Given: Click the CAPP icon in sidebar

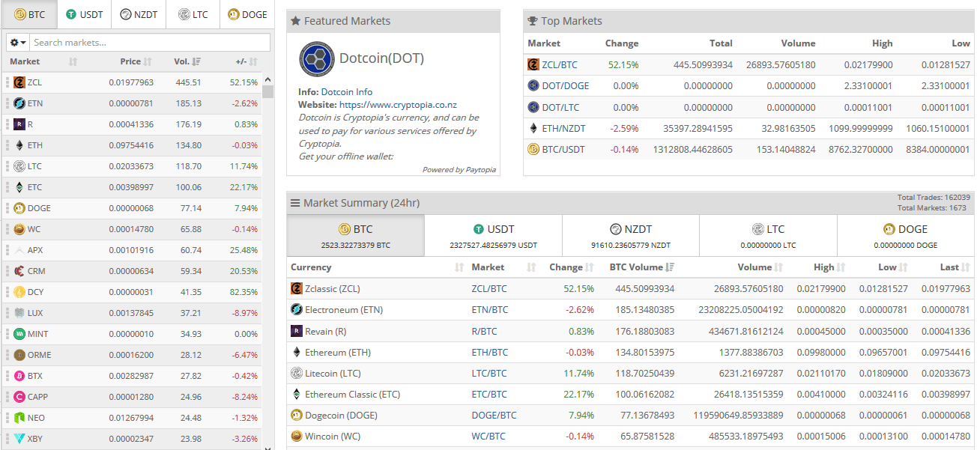Looking at the screenshot, I should click(19, 397).
